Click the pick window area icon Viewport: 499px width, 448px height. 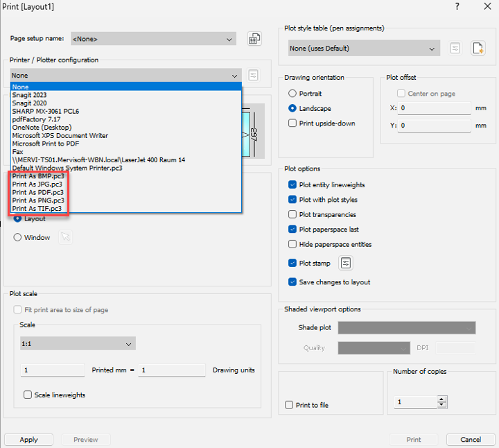click(65, 237)
